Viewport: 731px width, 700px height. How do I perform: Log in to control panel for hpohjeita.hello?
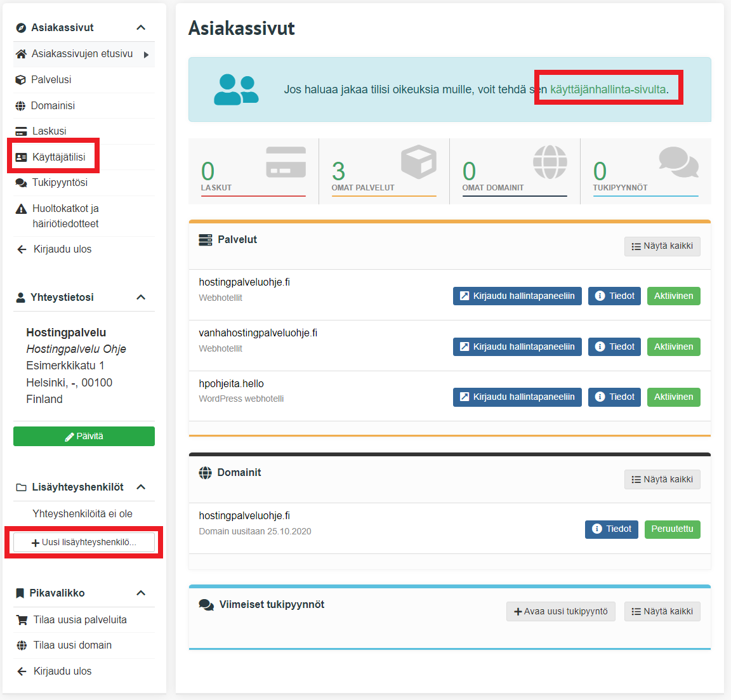[x=517, y=397]
